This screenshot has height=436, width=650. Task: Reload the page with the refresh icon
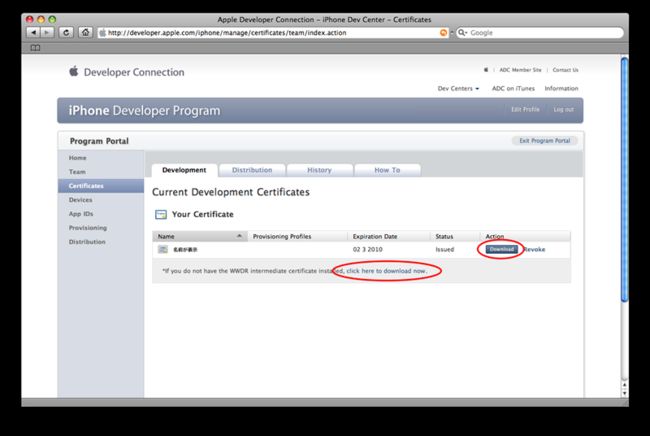(x=66, y=32)
